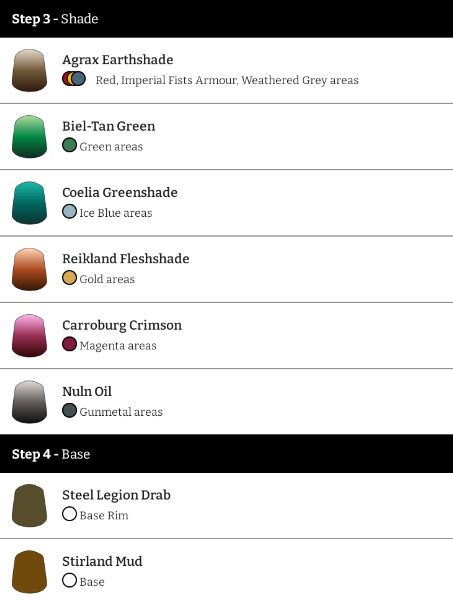Select the gold color swatch
Viewport: 453px width, 601px height.
[x=69, y=278]
